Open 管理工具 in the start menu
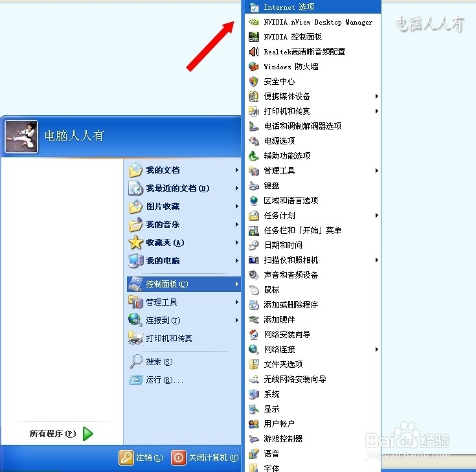Screen dimensions: 476x472 point(184,302)
